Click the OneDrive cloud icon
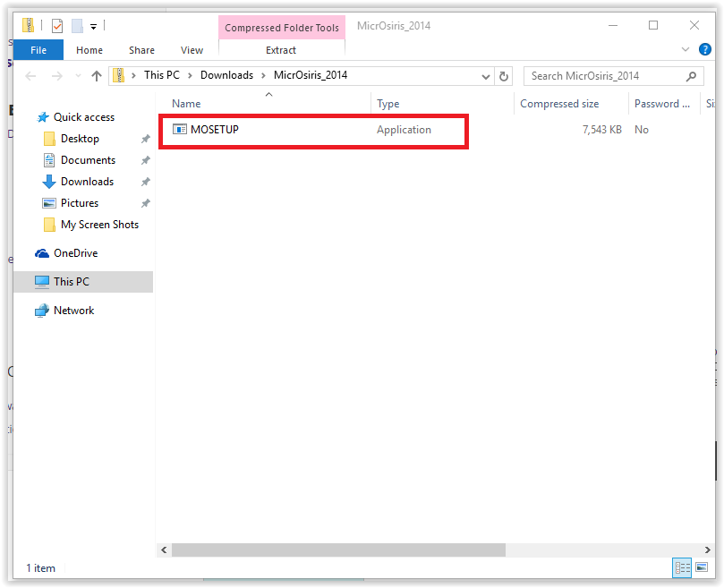This screenshot has height=588, width=724. pyautogui.click(x=42, y=253)
